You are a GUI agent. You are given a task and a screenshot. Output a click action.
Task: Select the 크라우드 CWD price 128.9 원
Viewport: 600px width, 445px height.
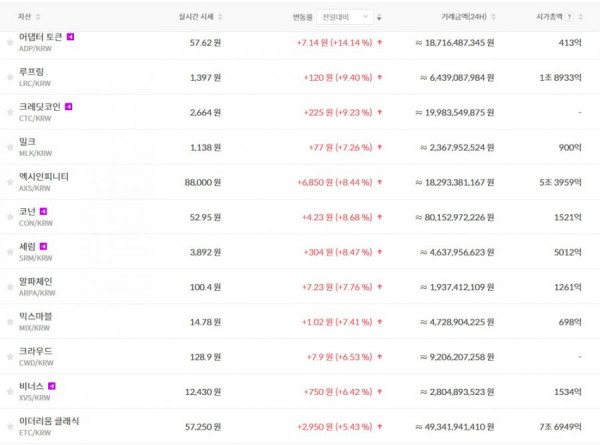[205, 357]
